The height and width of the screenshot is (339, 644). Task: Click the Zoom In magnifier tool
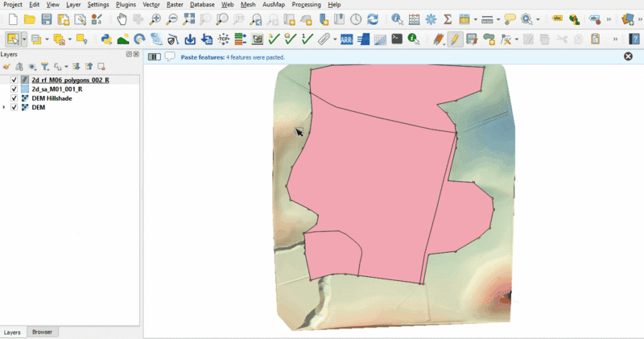tap(155, 19)
